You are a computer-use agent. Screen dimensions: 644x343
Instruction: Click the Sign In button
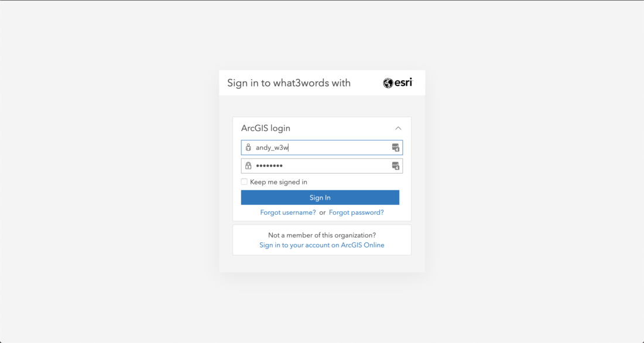tap(320, 198)
